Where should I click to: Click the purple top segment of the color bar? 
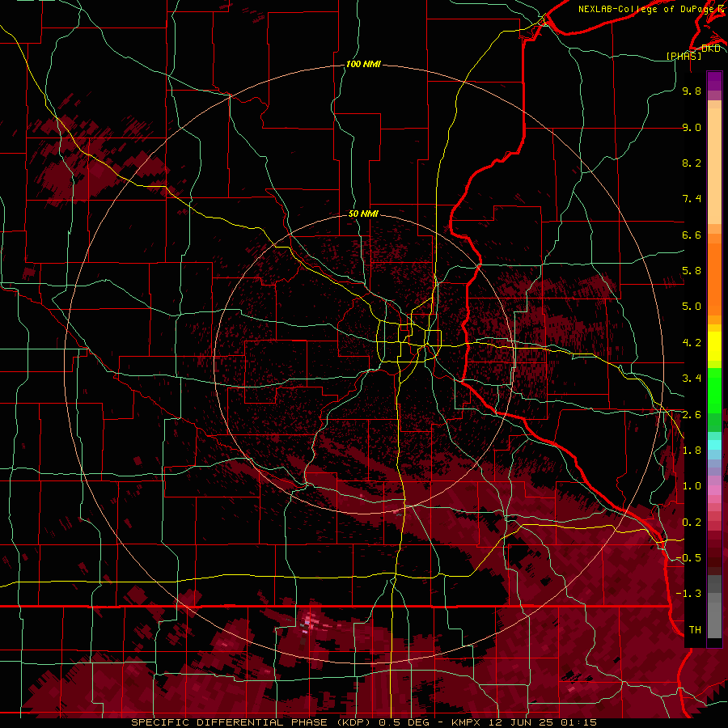click(x=714, y=81)
